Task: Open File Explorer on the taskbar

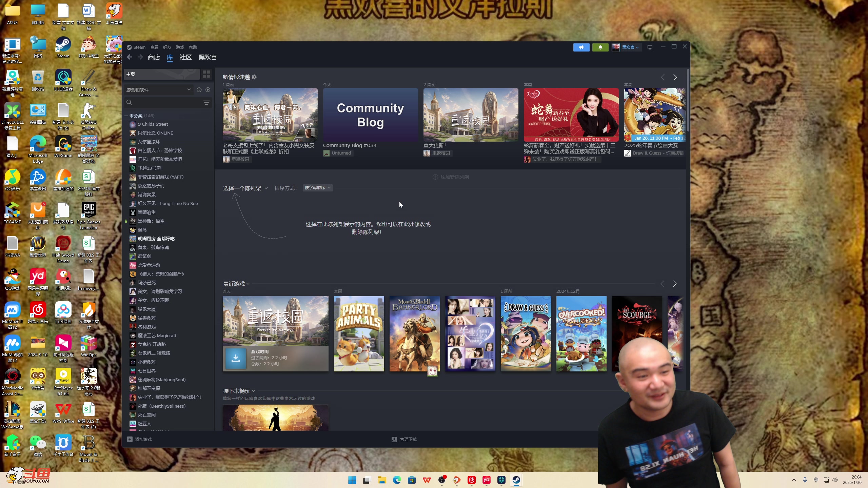Action: (382, 480)
